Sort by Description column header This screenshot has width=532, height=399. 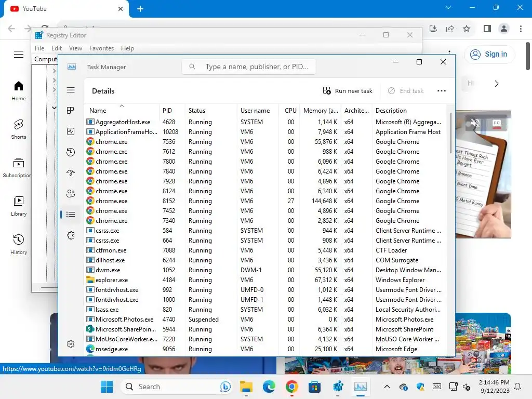click(x=409, y=111)
